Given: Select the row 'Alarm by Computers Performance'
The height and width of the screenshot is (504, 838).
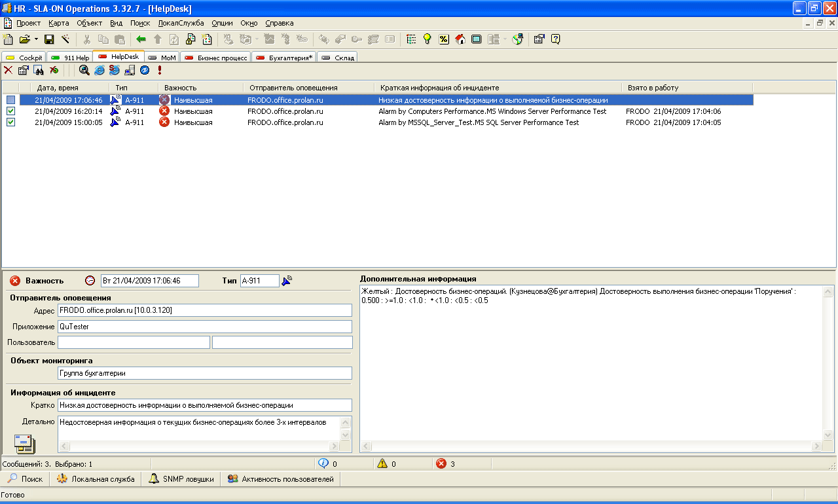Looking at the screenshot, I should coord(377,111).
